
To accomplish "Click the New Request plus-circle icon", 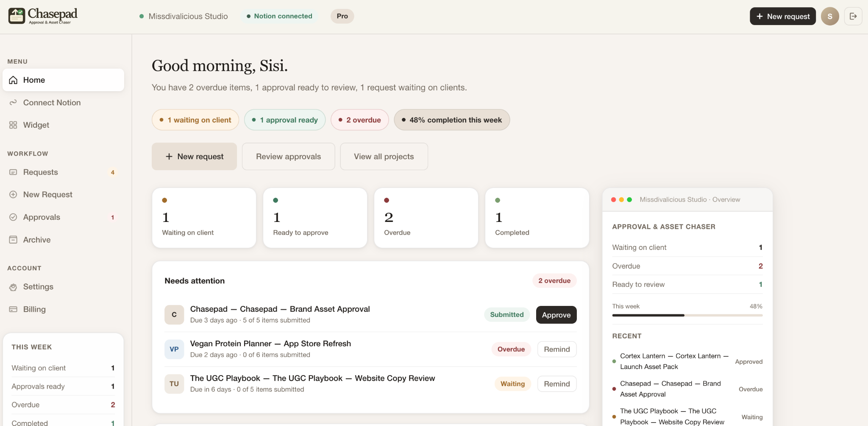I will (x=13, y=194).
